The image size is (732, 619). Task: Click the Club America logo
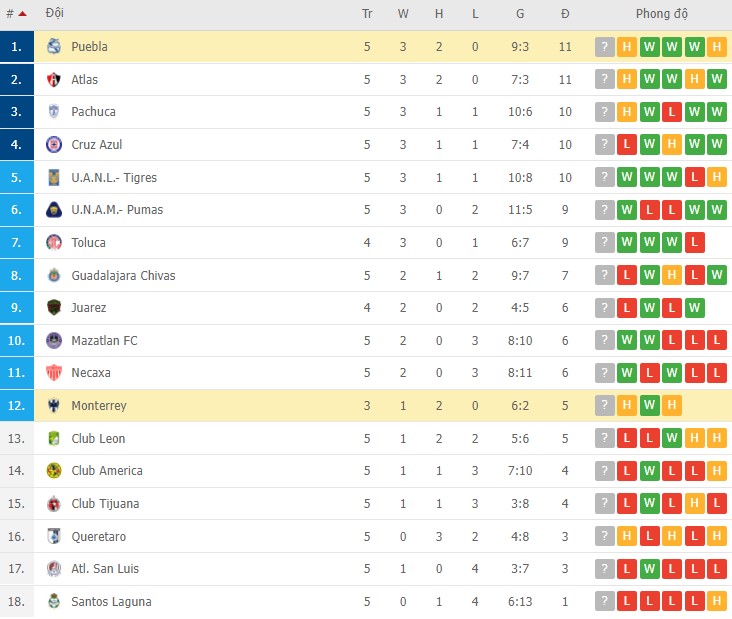[54, 471]
